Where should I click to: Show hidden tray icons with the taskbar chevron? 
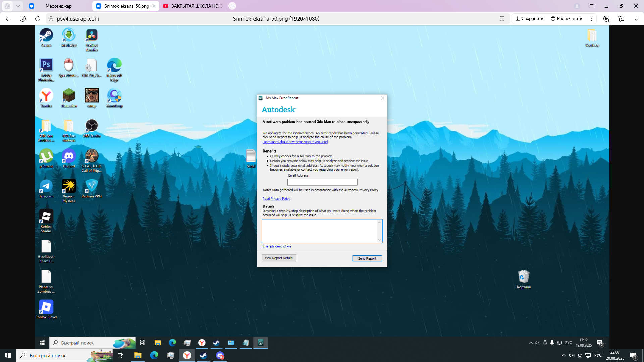pyautogui.click(x=563, y=355)
